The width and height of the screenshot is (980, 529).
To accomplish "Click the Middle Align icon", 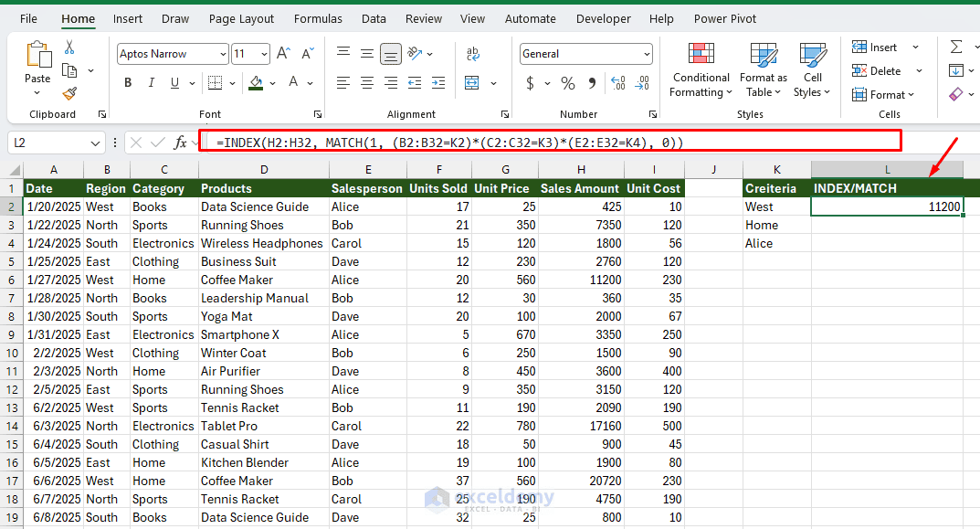I will click(367, 53).
